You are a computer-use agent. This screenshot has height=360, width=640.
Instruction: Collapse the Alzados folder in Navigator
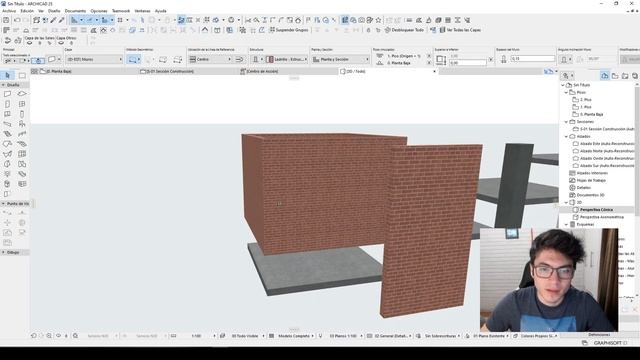click(x=566, y=137)
